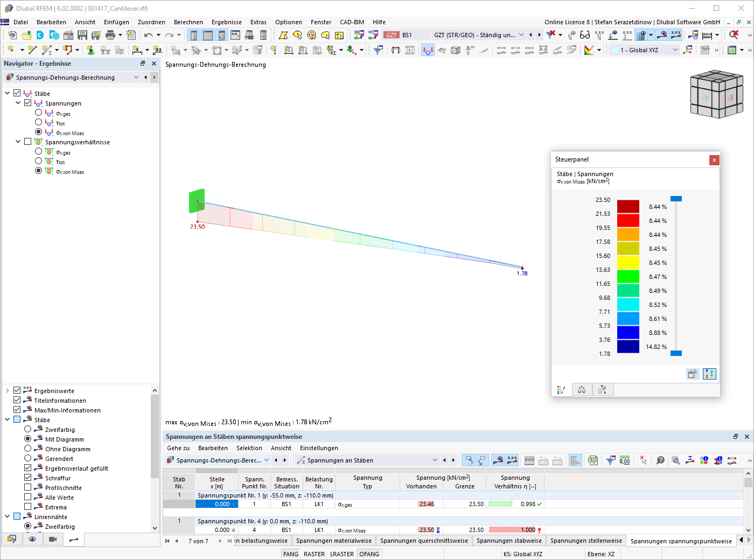The image size is (754, 560).
Task: Open the table Einstellungen menu
Action: click(x=319, y=448)
